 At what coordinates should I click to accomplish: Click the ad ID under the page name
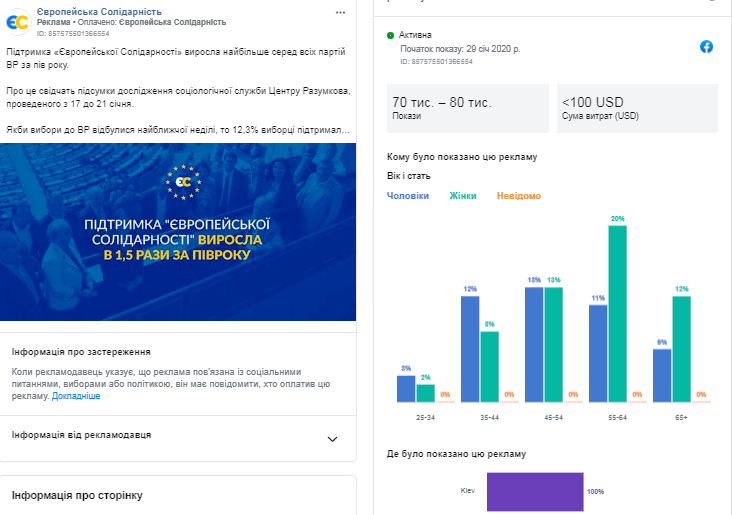point(73,34)
